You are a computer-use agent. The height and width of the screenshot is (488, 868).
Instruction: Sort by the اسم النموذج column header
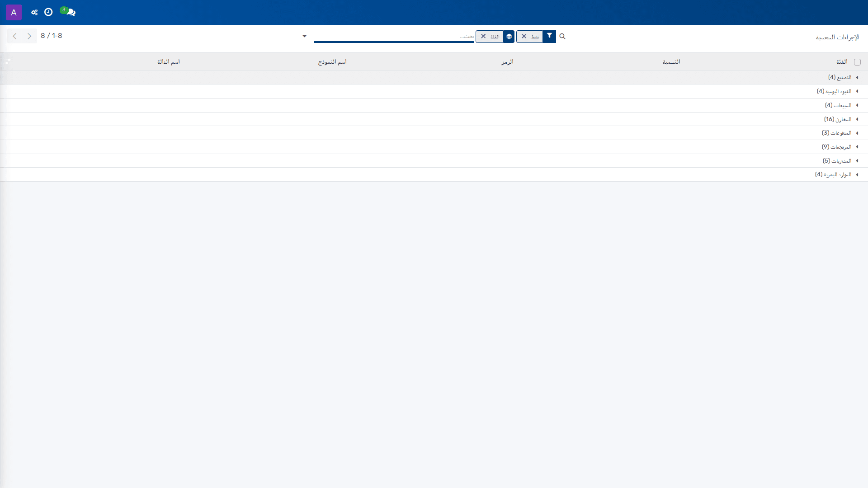click(x=332, y=62)
